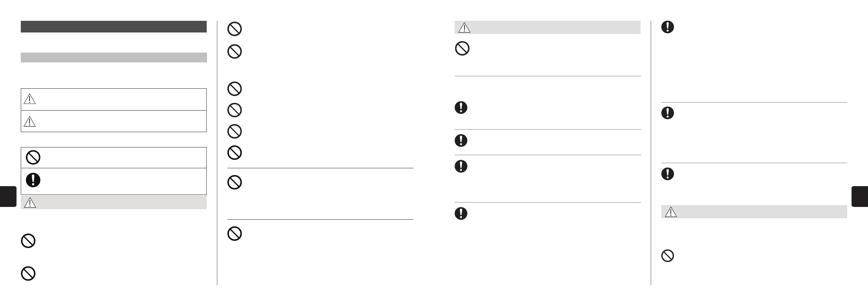This screenshot has height=300, width=868.
Task: Click the topmost prohibition icon in second column
Action: pos(234,29)
